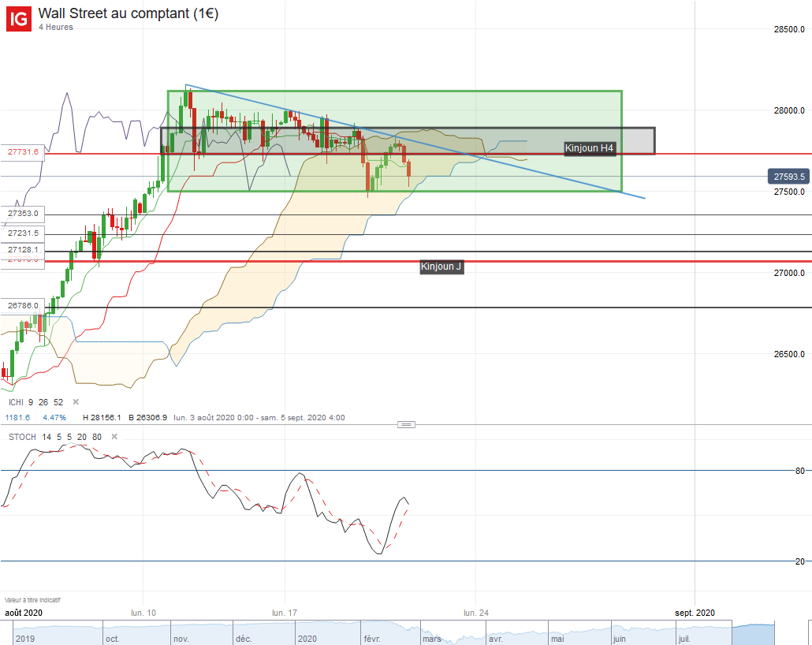The width and height of the screenshot is (812, 645).
Task: Click the 28500.0 price axis label
Action: tap(789, 29)
